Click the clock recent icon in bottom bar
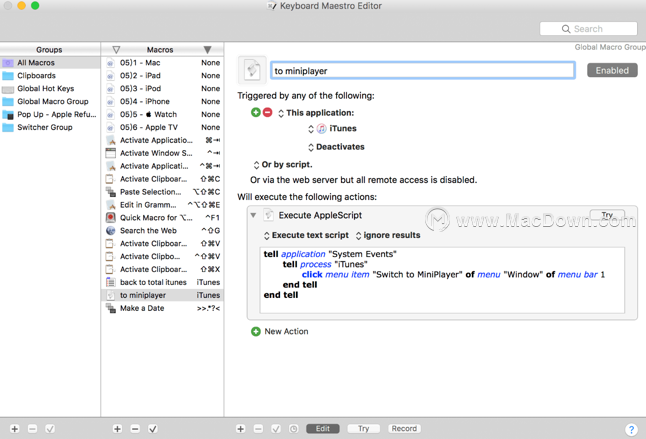Screen dimensions: 646x439 293,429
